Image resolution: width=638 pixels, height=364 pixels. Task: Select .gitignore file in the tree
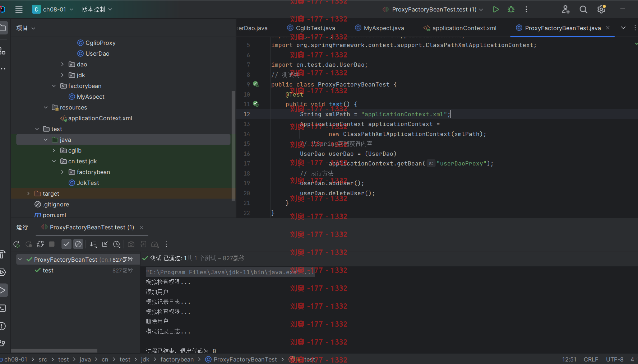click(52, 204)
